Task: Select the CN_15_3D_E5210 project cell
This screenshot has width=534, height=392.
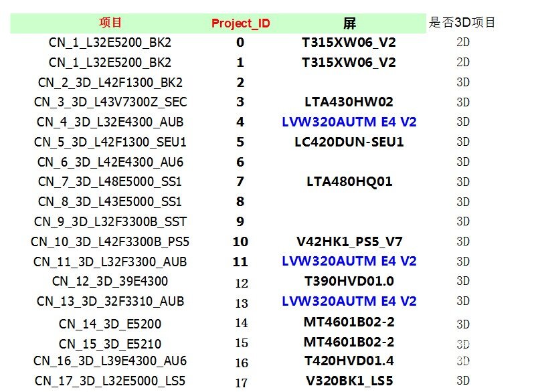Action: pos(110,344)
